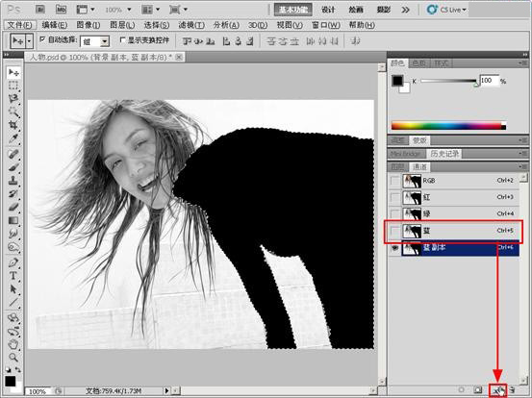Switch to the 摄影 workspace
Viewport: 532px width, 398px height.
[x=384, y=10]
